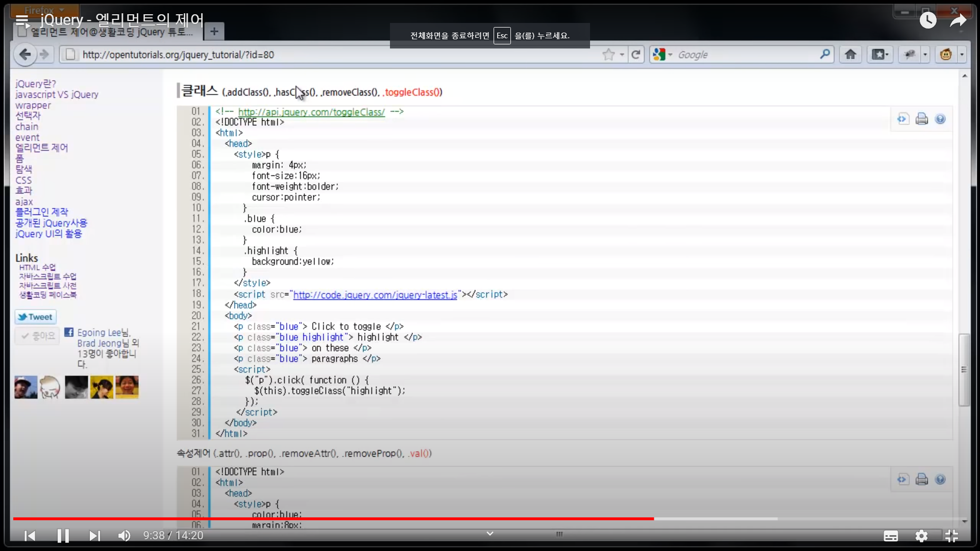Click the Watch Later clock icon
The width and height of the screenshot is (980, 551).
(x=928, y=20)
